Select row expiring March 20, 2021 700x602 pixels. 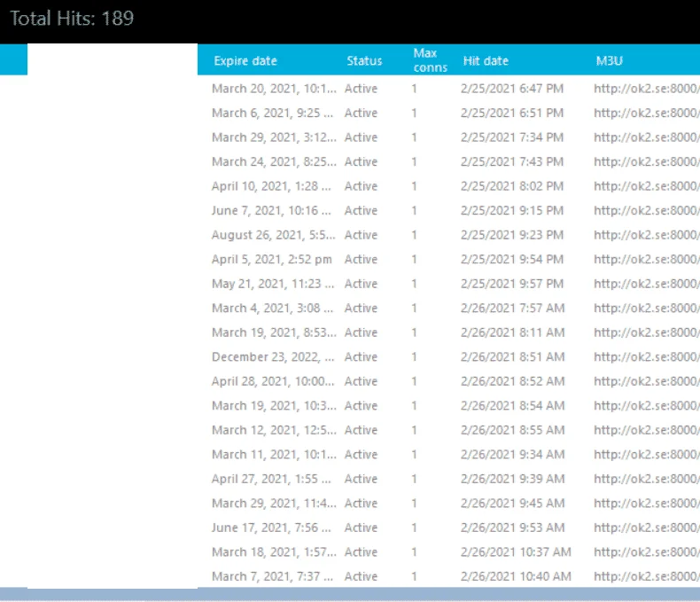click(448, 89)
